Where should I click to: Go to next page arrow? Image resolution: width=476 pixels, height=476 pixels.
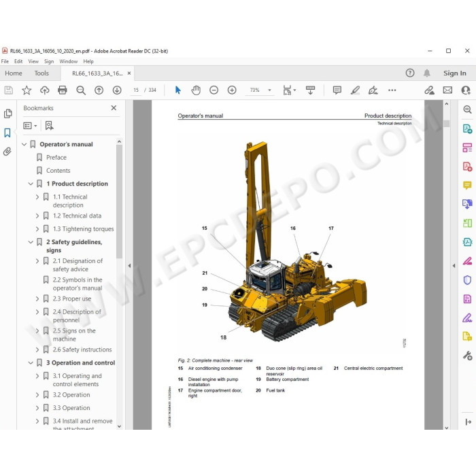(x=117, y=90)
